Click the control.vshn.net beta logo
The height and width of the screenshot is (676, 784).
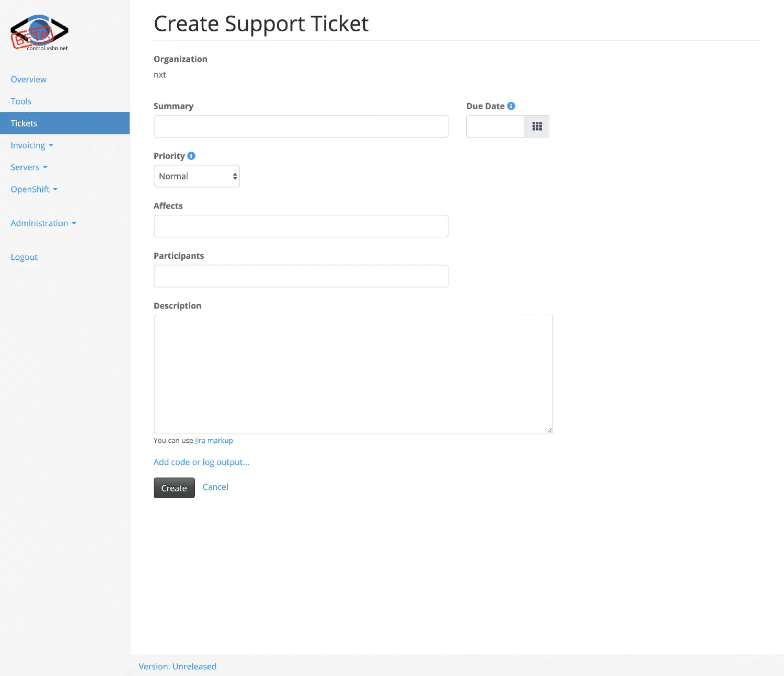[39, 33]
